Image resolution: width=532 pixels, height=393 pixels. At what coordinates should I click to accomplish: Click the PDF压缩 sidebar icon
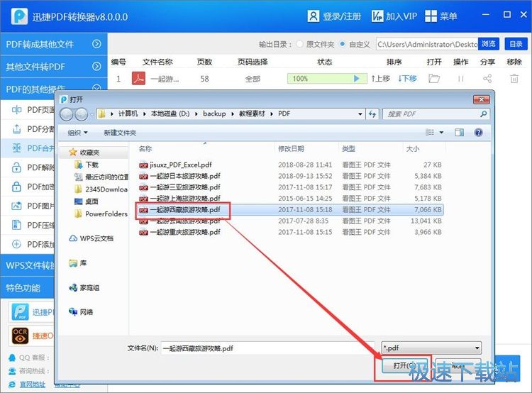pyautogui.click(x=16, y=225)
